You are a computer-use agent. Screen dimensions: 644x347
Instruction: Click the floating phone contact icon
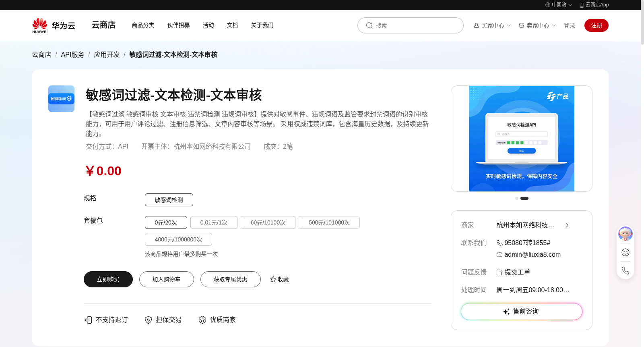[625, 270]
